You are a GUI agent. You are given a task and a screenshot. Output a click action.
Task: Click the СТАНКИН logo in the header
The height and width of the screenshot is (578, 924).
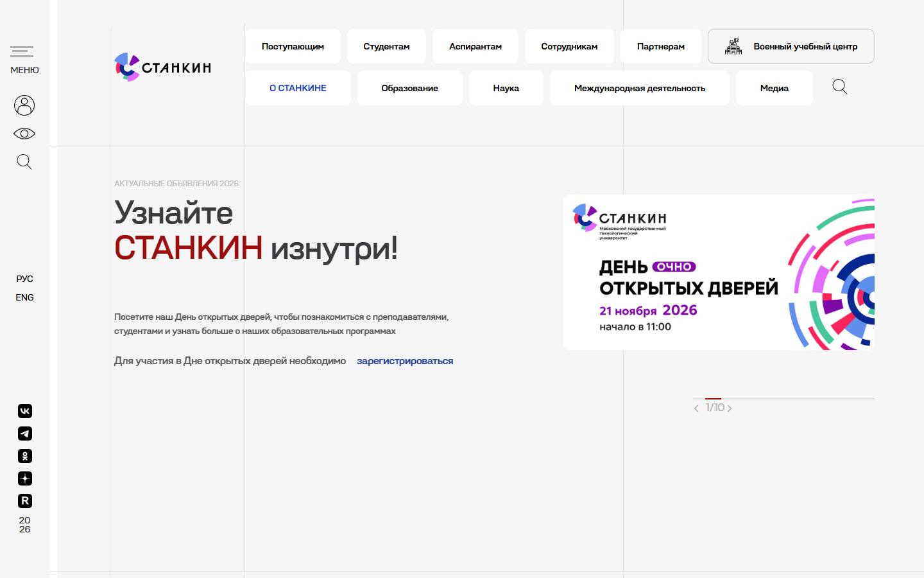(162, 67)
